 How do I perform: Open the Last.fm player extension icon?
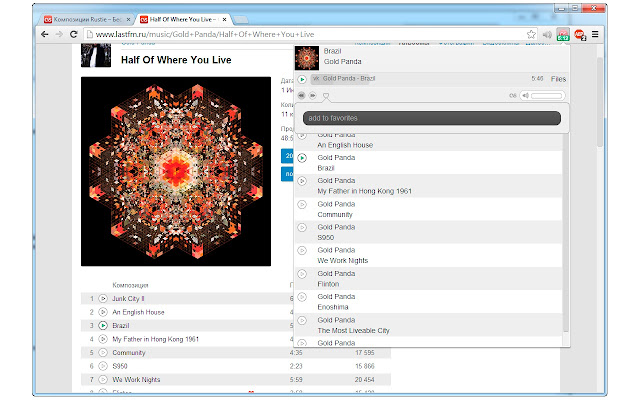pos(563,34)
